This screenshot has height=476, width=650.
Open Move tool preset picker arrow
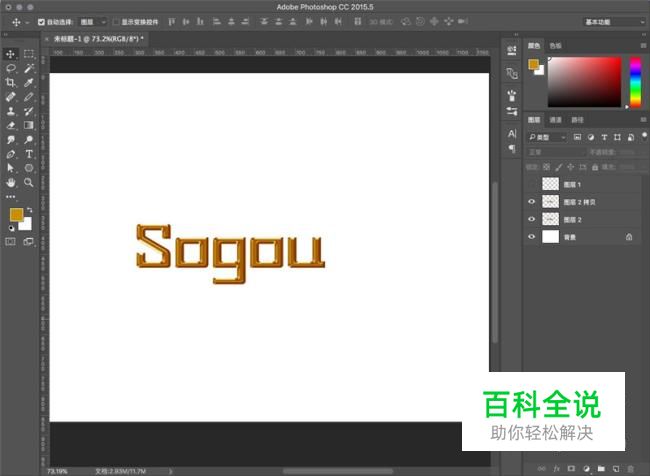click(27, 22)
